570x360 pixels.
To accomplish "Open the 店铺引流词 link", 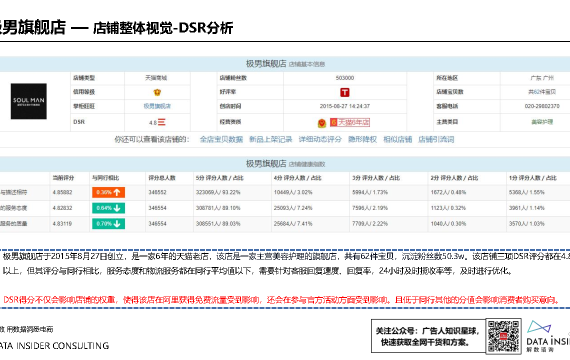I will (x=436, y=139).
